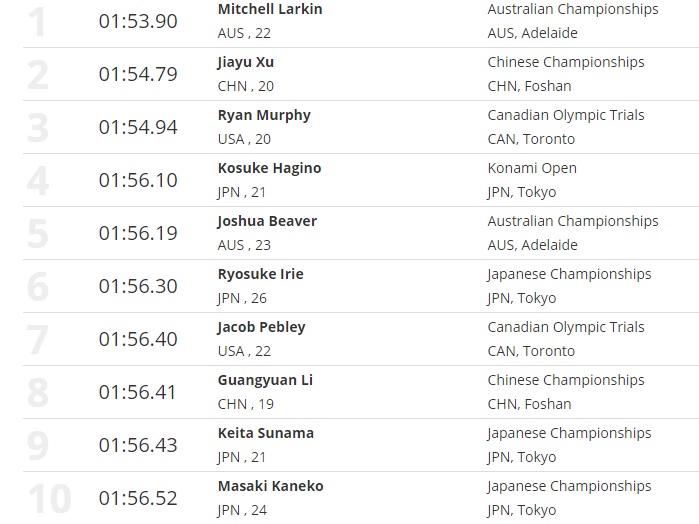
Task: Open Keita Sunama's entry
Action: click(266, 433)
